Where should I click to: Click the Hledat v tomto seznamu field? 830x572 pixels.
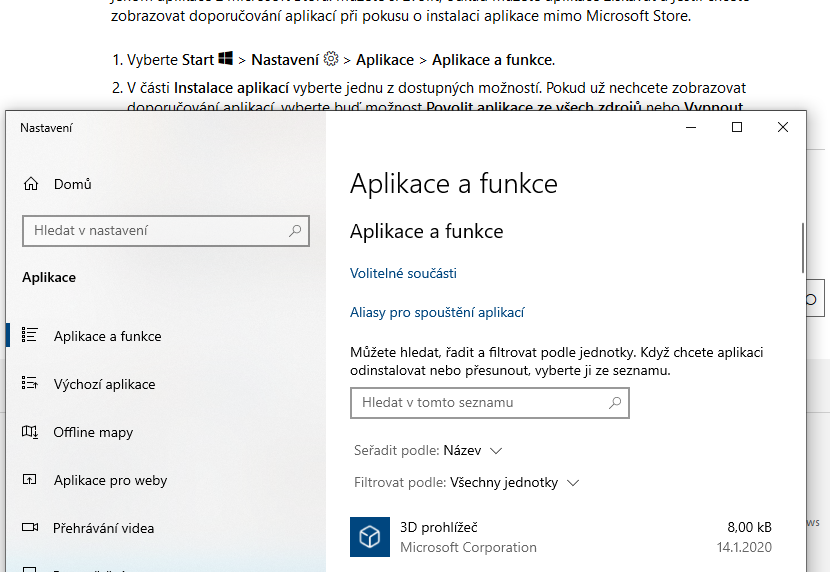(x=478, y=403)
